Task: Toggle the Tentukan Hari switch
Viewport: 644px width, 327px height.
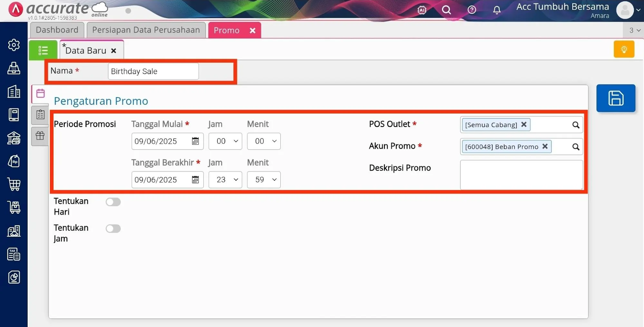Action: click(x=113, y=202)
